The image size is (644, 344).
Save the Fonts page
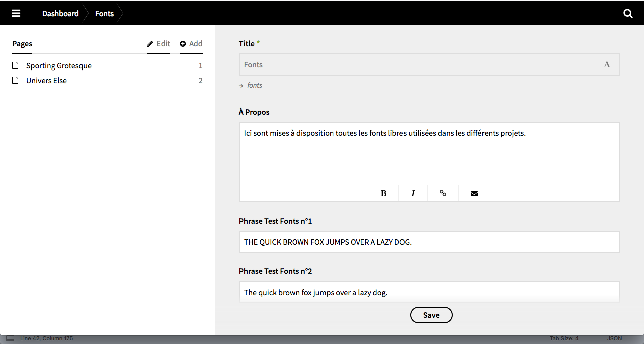[x=431, y=315]
